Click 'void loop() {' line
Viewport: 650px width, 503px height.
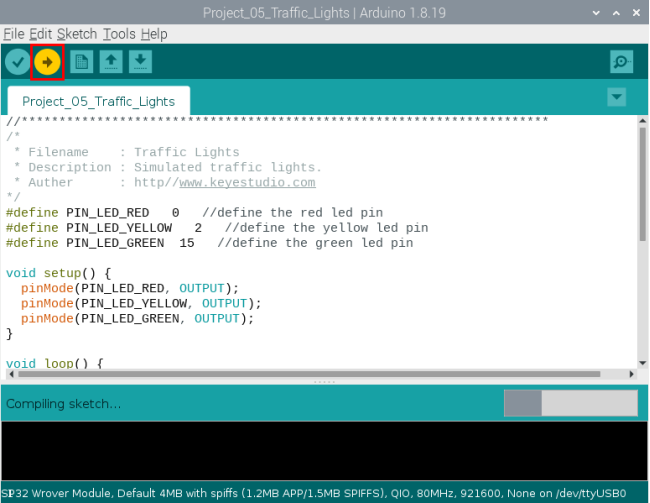point(54,363)
